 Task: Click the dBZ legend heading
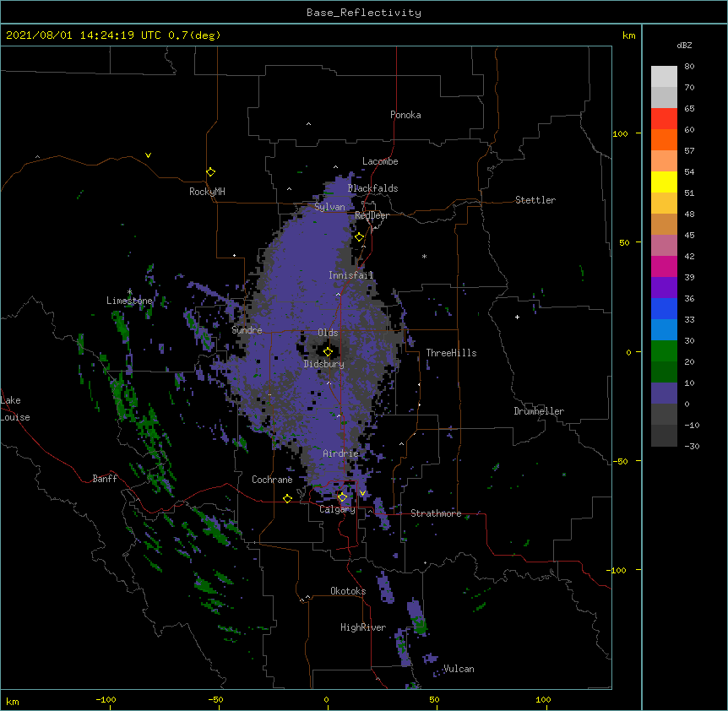684,46
